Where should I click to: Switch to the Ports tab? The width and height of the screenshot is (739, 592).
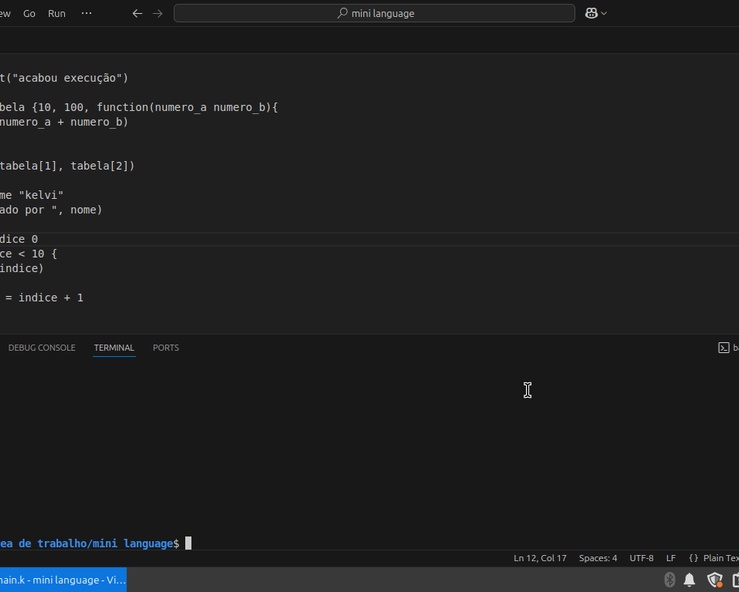(x=166, y=348)
